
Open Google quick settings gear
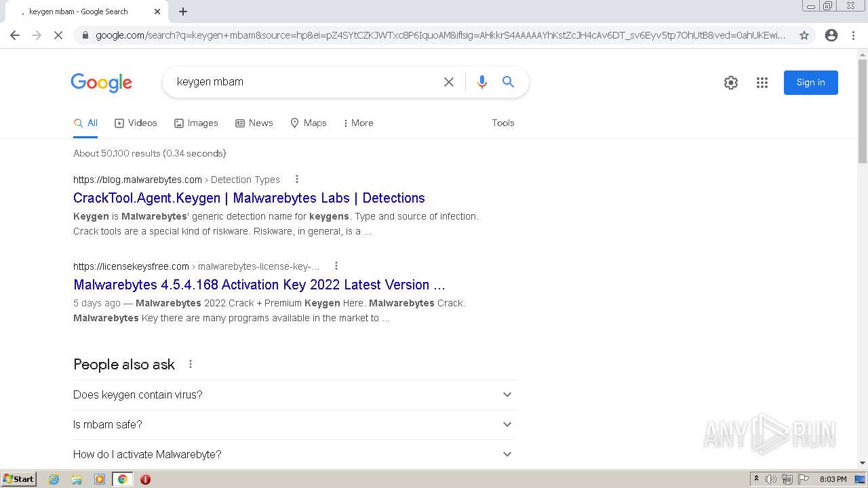pos(731,83)
